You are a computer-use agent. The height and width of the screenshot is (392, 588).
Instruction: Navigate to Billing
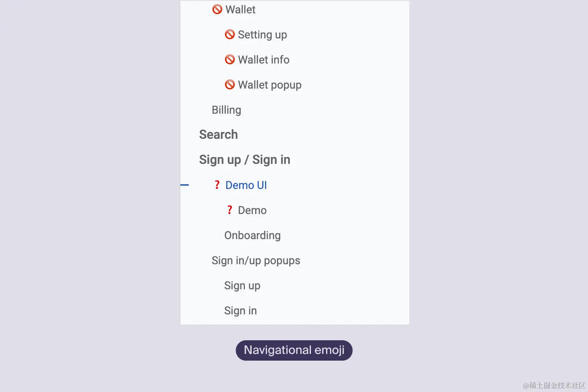[x=226, y=110]
